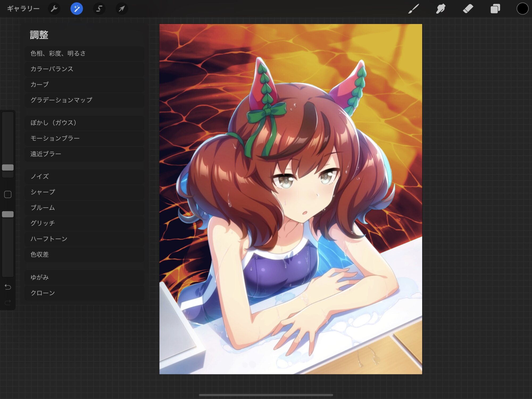This screenshot has height=399, width=532.
Task: Activate the Transform arrow tool
Action: click(122, 9)
